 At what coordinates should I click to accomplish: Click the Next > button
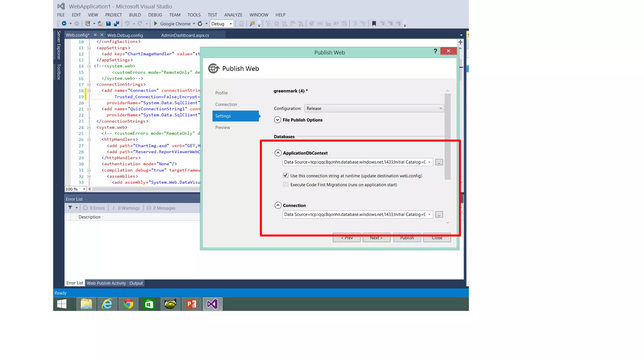[376, 238]
